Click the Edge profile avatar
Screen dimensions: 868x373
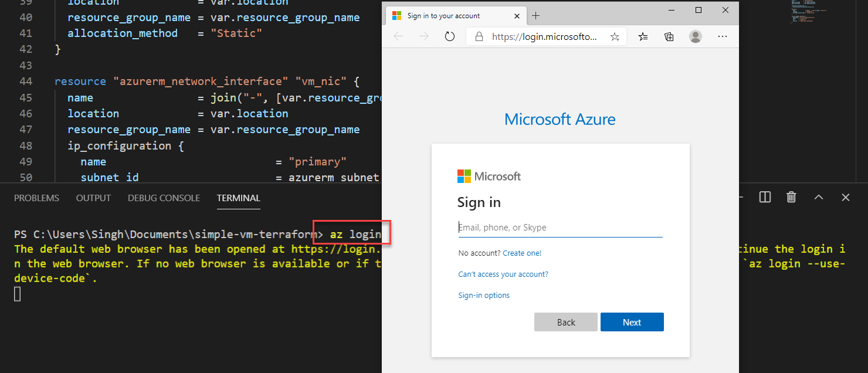(x=695, y=36)
